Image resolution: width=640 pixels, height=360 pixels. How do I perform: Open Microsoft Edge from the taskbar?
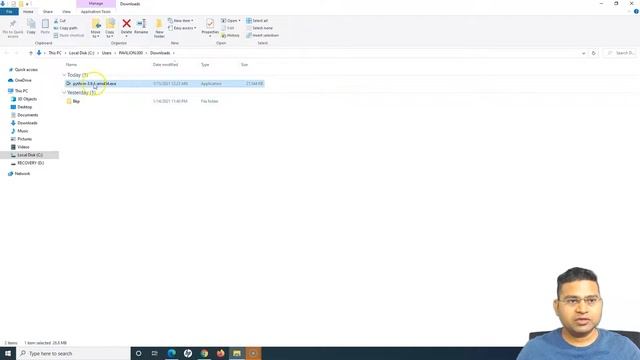click(171, 353)
